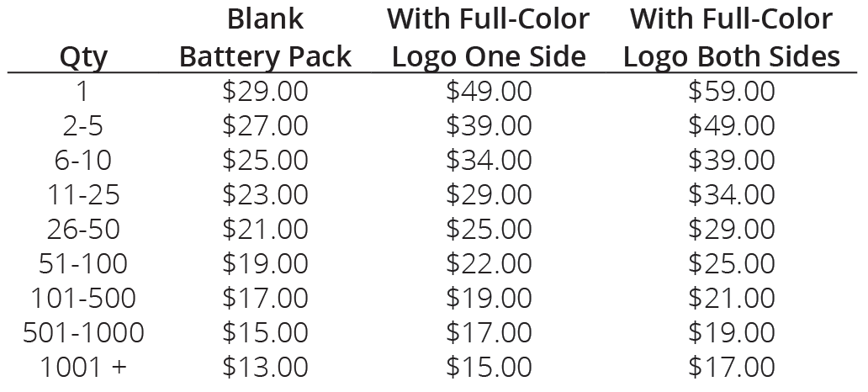Viewport: 868px width, 392px height.
Task: Select the $13.00 blank battery price
Action: tap(265, 367)
